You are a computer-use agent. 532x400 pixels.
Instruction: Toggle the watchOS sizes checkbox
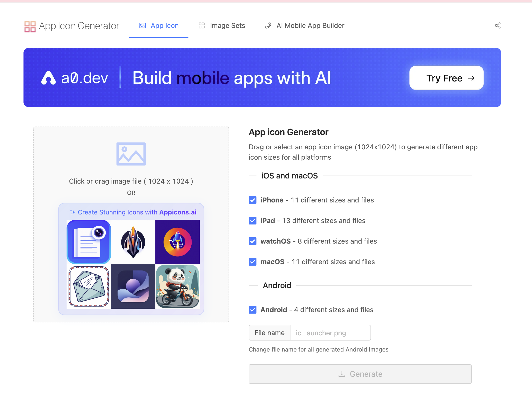(x=253, y=241)
